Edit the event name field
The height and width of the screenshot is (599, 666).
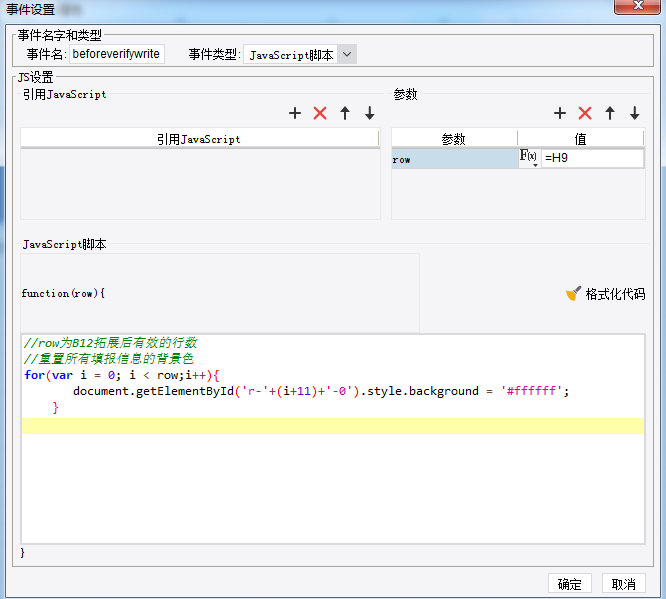(x=116, y=55)
